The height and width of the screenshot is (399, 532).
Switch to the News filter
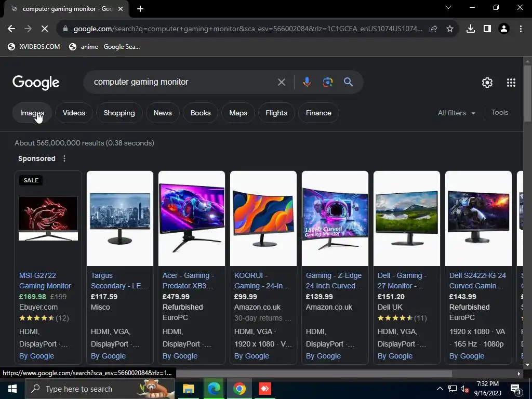(163, 113)
